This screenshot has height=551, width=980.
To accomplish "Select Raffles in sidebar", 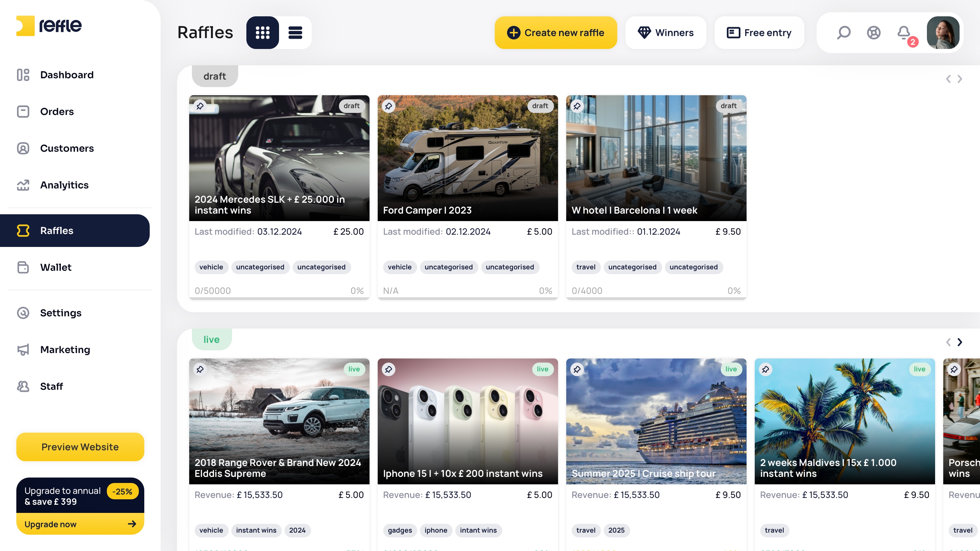I will pyautogui.click(x=75, y=231).
